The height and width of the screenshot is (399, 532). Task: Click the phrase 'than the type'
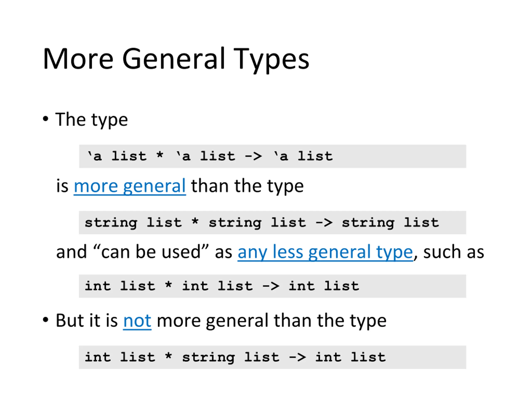click(247, 186)
